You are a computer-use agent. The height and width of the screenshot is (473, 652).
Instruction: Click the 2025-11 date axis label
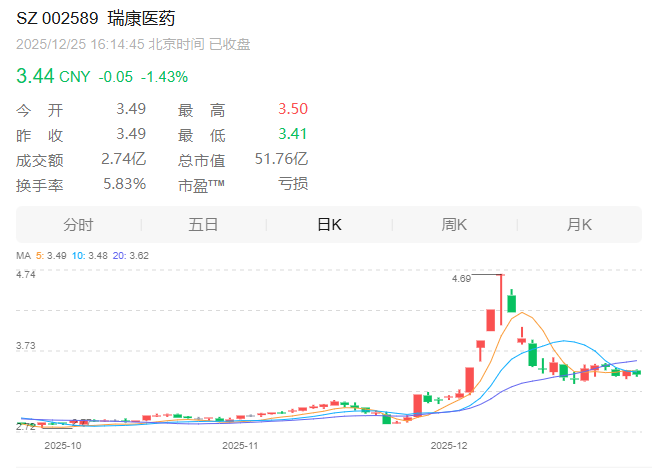[x=240, y=444]
